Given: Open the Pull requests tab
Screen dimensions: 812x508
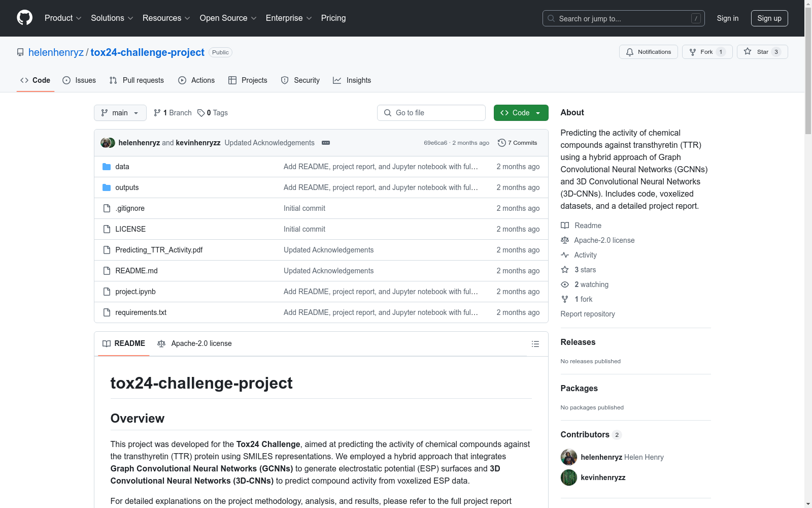Looking at the screenshot, I should [137, 80].
